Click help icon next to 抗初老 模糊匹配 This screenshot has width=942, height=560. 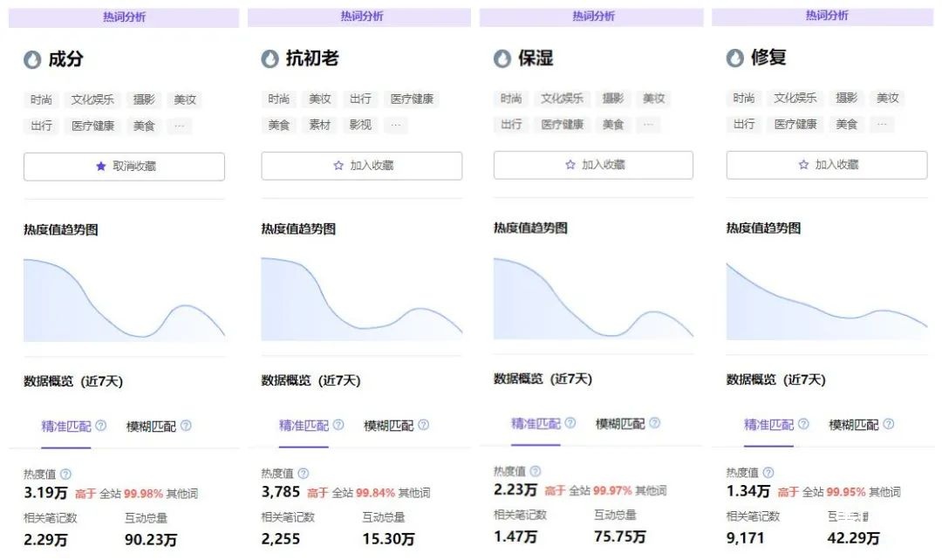(423, 425)
